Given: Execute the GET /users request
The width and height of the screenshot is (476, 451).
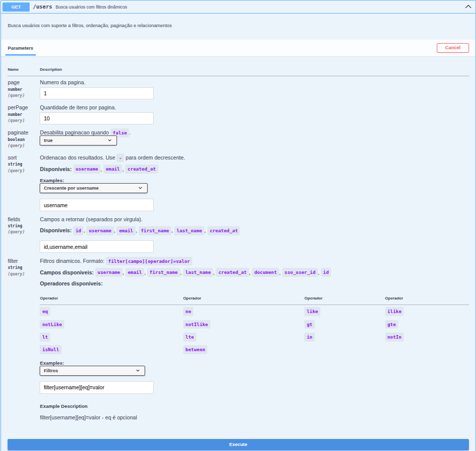Looking at the screenshot, I should pyautogui.click(x=238, y=444).
